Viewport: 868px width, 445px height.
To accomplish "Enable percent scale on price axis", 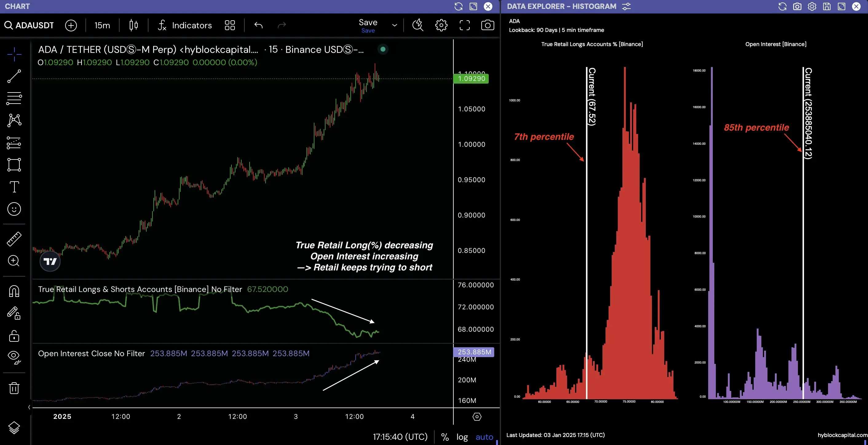I will click(x=445, y=437).
